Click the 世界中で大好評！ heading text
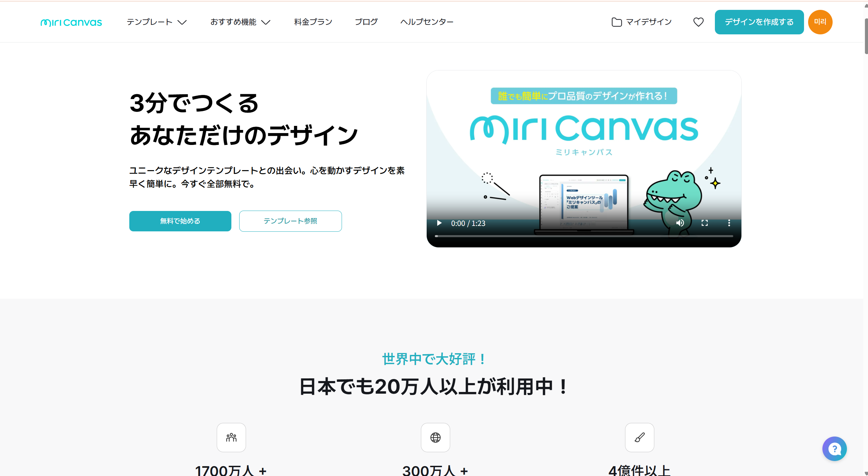The image size is (868, 476). pyautogui.click(x=435, y=359)
